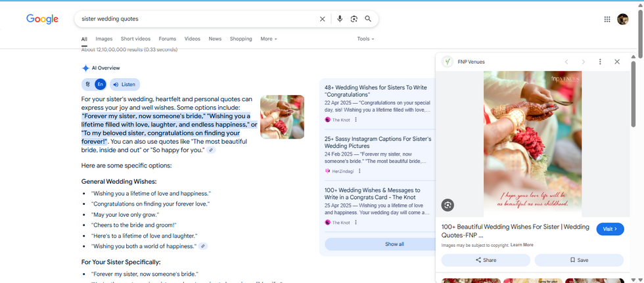Open the Learn More copyright link
This screenshot has width=644, height=283.
[522, 245]
